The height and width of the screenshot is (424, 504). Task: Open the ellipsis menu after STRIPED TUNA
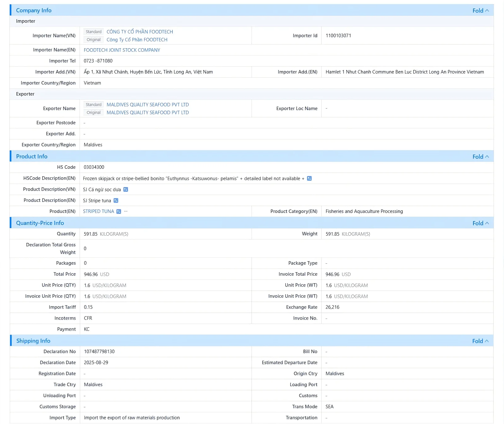[x=126, y=211]
